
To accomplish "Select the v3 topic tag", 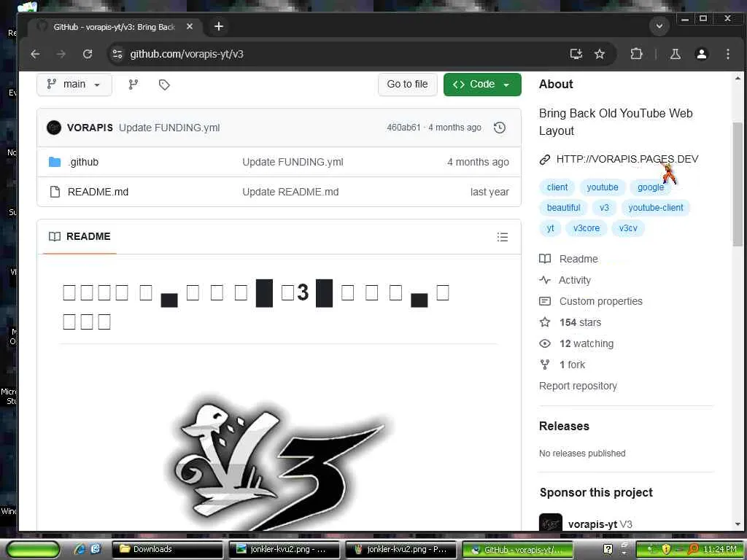I will [604, 208].
